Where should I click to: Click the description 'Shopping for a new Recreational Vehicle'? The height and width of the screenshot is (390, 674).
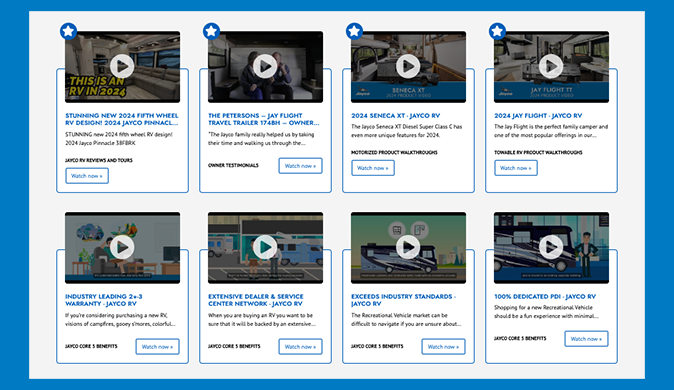tap(546, 312)
